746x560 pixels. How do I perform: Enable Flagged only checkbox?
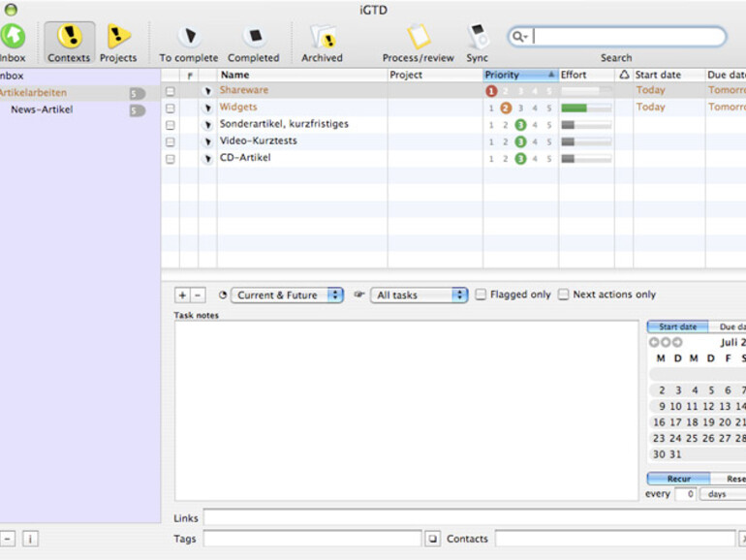(481, 295)
